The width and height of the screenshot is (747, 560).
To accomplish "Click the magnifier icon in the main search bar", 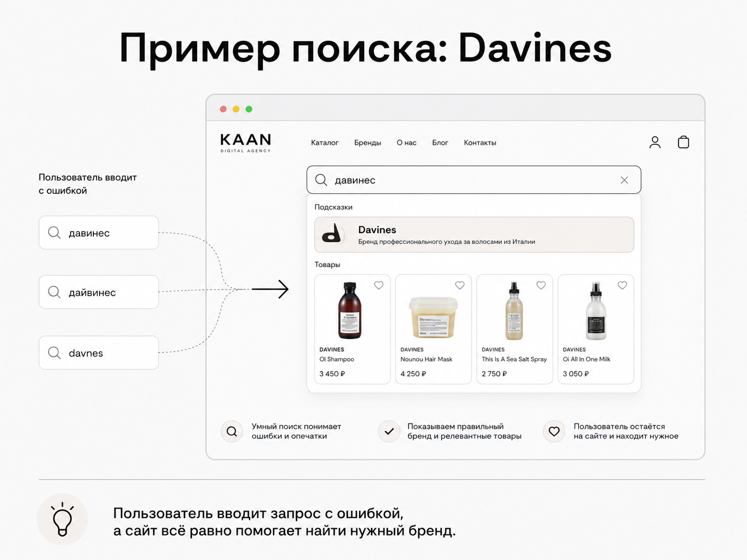I will point(321,180).
